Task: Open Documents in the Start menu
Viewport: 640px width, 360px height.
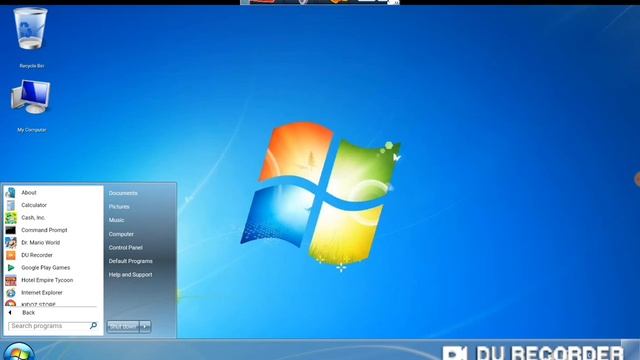Action: pos(123,193)
